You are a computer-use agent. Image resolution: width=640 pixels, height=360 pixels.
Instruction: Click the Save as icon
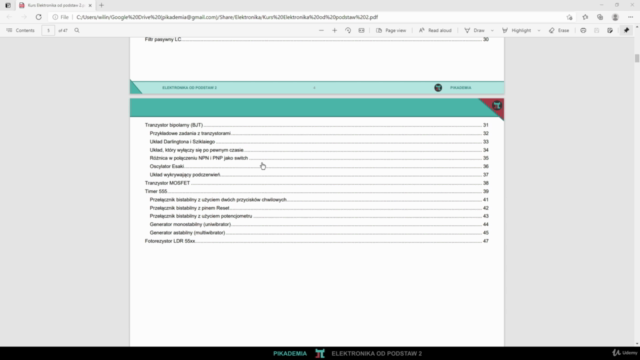point(610,31)
